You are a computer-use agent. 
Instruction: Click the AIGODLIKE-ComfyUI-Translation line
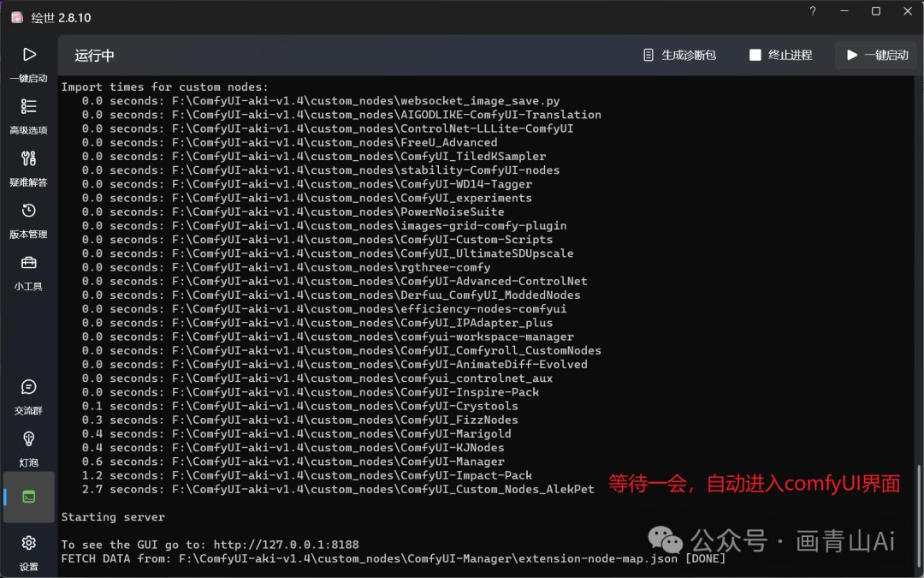coord(341,115)
